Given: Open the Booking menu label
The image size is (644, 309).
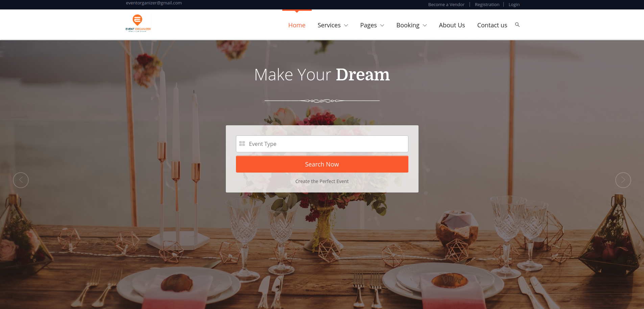Looking at the screenshot, I should click(x=408, y=25).
